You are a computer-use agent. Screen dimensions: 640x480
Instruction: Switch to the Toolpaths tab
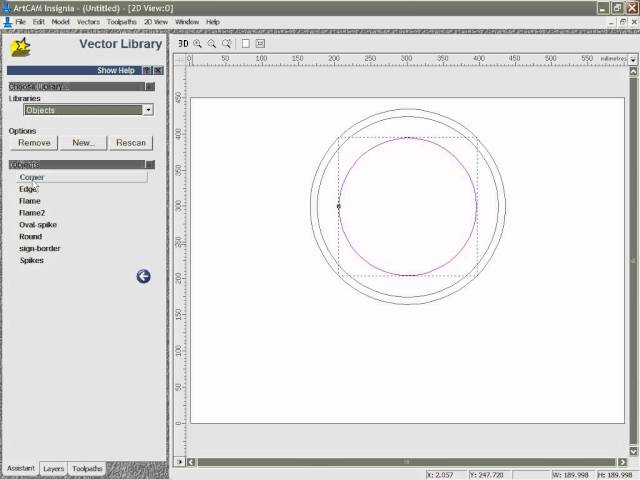(x=87, y=469)
